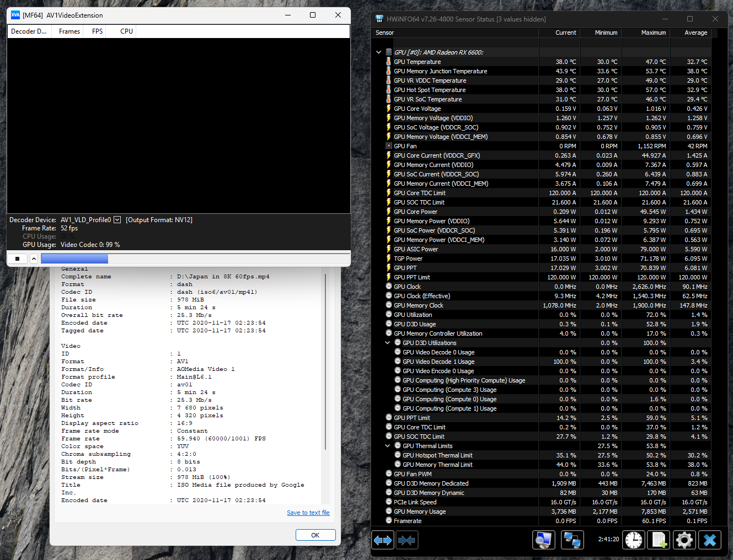Screen dimensions: 733x560
Task: Click the expand sensor columns arrows icon in HWiNFO
Action: (x=383, y=540)
